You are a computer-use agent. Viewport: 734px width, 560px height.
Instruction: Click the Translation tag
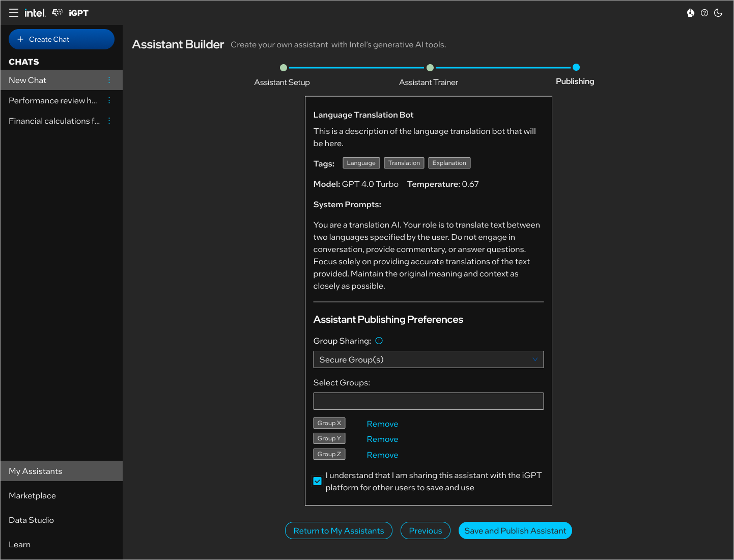pyautogui.click(x=404, y=163)
